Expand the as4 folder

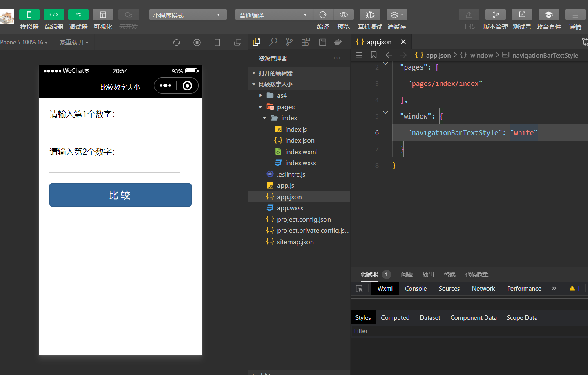tap(299, 95)
